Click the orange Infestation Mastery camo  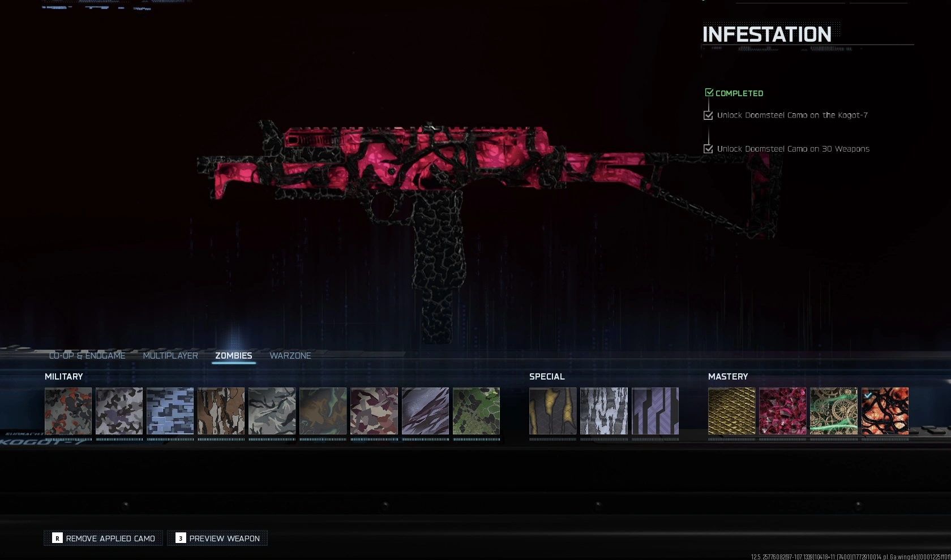(885, 411)
